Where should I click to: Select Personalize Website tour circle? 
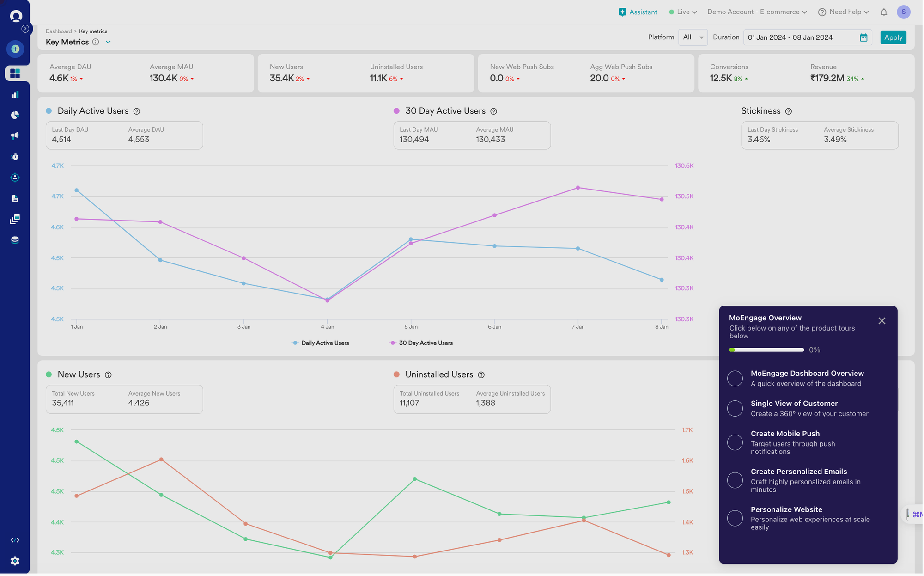tap(736, 519)
